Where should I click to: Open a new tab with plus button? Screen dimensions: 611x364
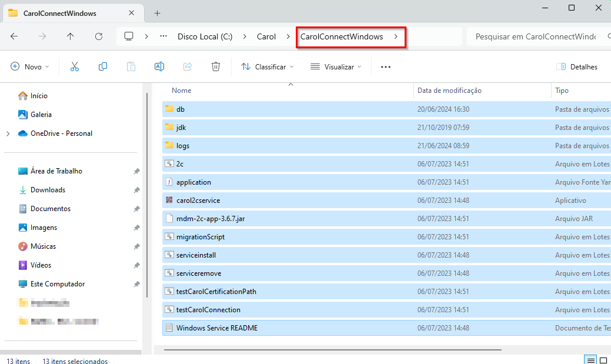pyautogui.click(x=157, y=13)
